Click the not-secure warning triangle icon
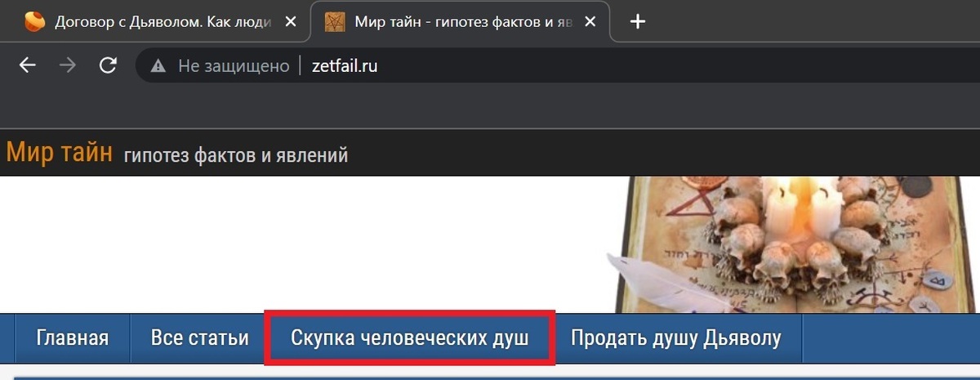This screenshot has height=380, width=980. [x=159, y=66]
